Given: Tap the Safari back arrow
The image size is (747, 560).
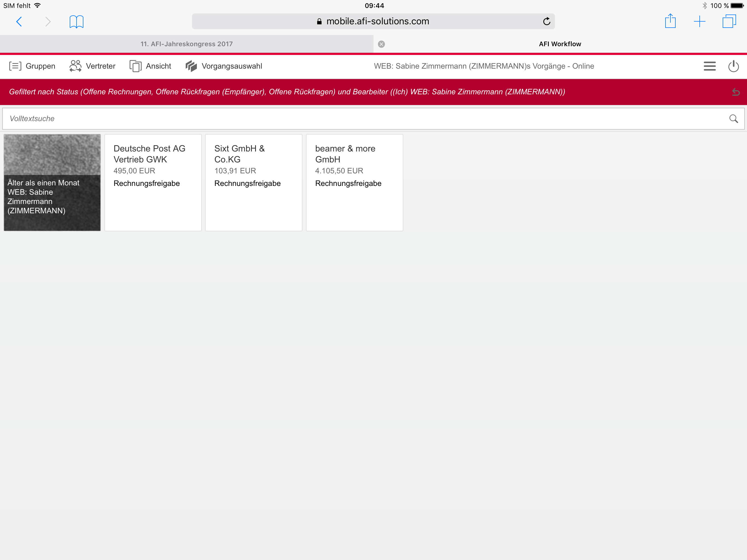Looking at the screenshot, I should pos(19,22).
